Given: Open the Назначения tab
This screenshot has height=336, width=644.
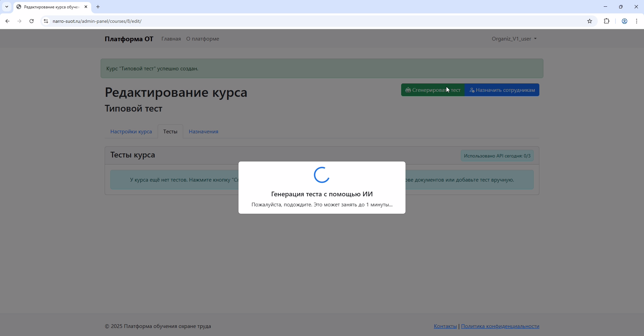Looking at the screenshot, I should point(203,131).
